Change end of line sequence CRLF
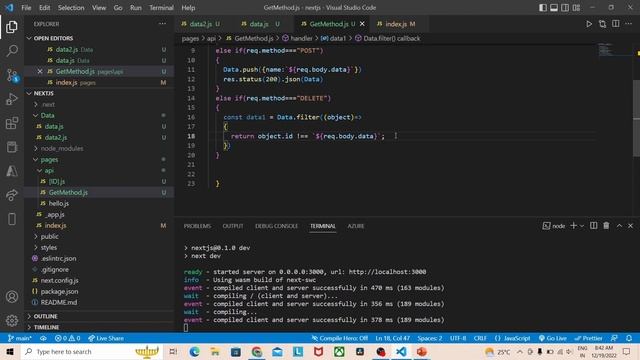Image resolution: width=640 pixels, height=360 pixels. coord(480,338)
